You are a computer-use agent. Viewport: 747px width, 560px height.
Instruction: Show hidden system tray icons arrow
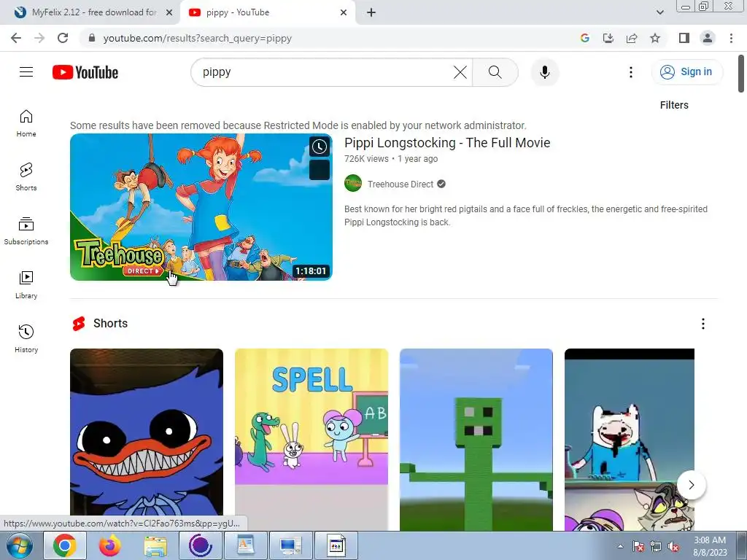click(x=620, y=546)
